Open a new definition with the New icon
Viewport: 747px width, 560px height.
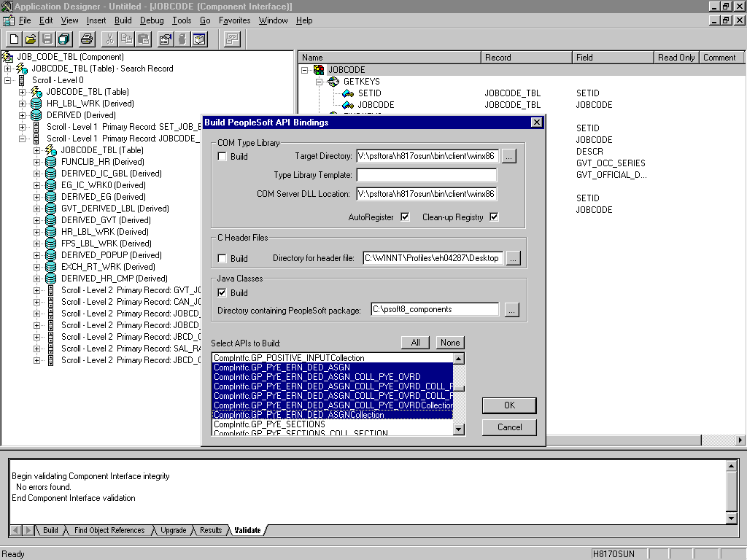coord(14,39)
